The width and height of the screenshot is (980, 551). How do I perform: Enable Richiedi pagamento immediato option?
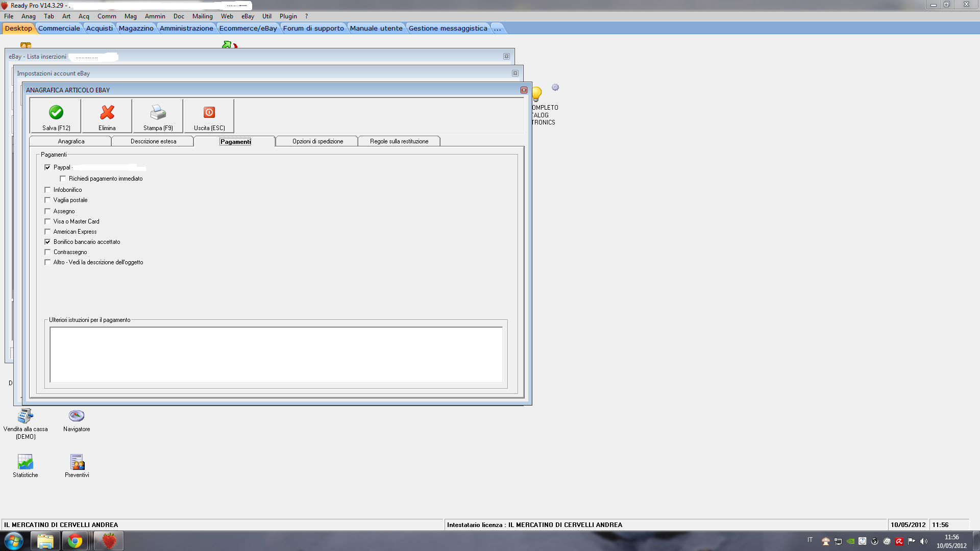click(x=63, y=179)
